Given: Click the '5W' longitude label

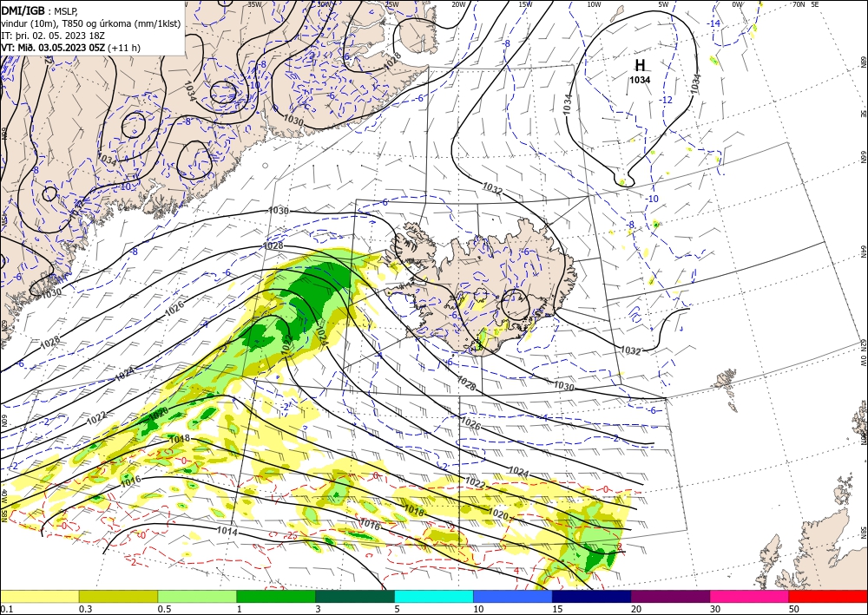Looking at the screenshot, I should click(x=664, y=4).
